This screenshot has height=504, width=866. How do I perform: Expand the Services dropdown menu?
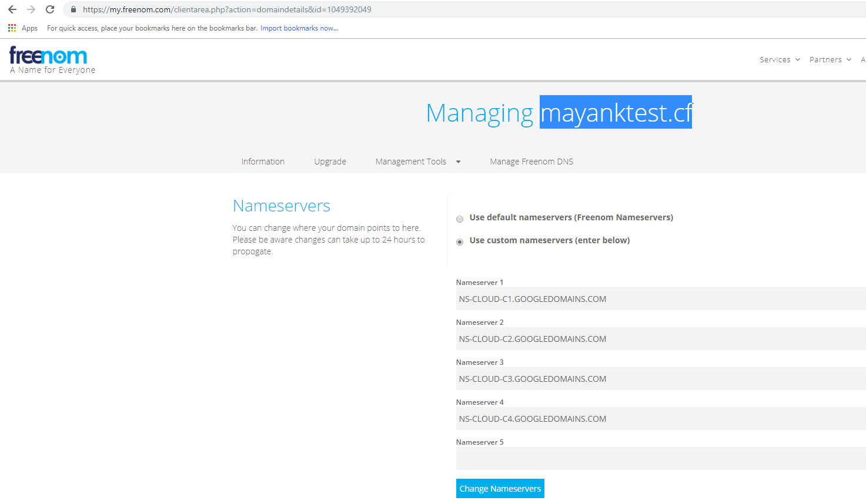[780, 60]
